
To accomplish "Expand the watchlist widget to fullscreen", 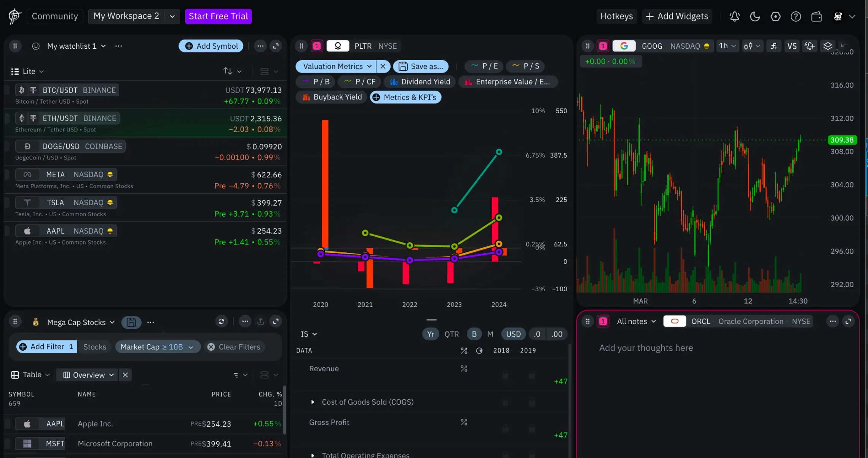I will pos(276,46).
